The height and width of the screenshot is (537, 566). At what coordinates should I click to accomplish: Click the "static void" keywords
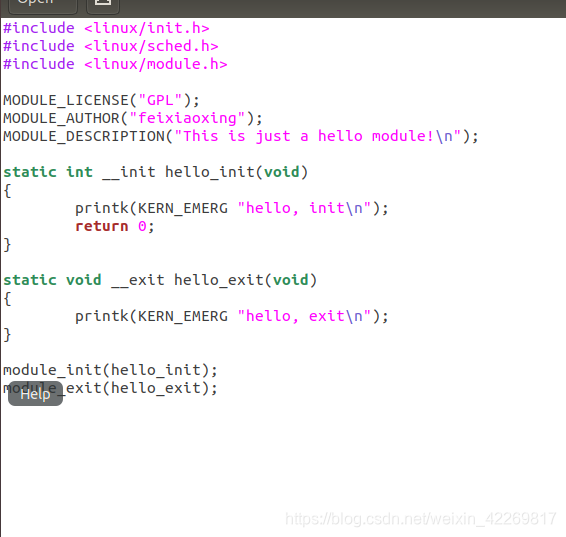pyautogui.click(x=52, y=280)
